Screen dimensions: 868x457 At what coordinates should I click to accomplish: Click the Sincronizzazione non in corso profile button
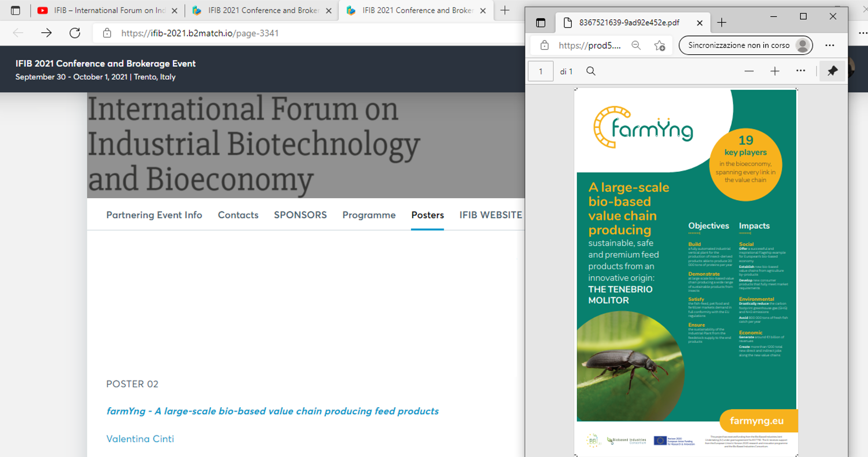pos(746,45)
